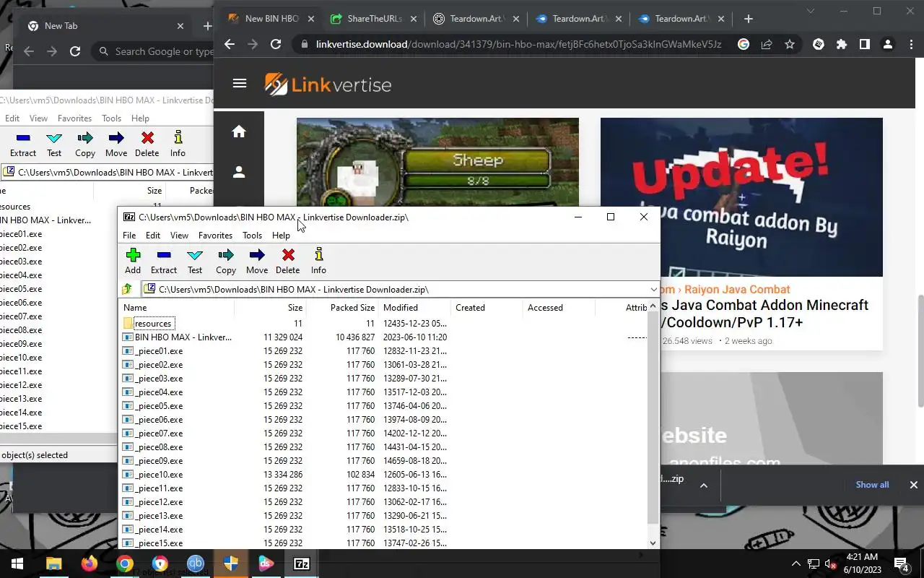Select _piece01.exe in front 7-Zip list
This screenshot has width=924, height=578.
tap(159, 351)
